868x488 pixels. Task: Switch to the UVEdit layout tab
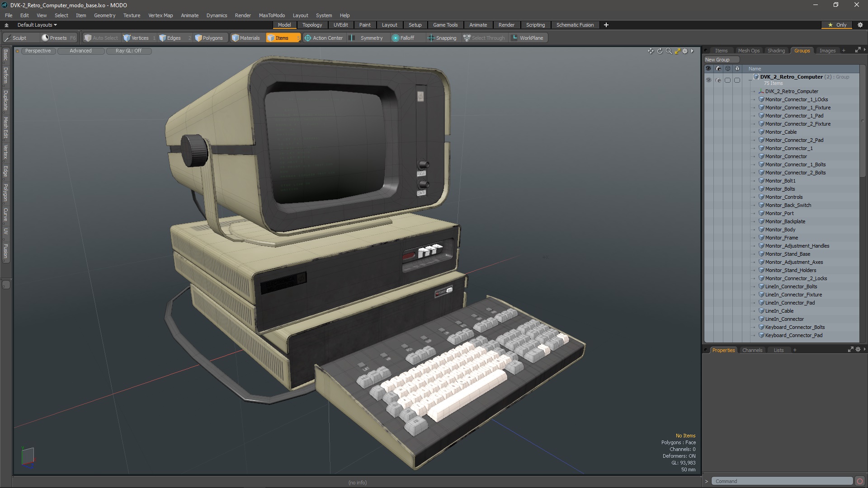(x=340, y=25)
